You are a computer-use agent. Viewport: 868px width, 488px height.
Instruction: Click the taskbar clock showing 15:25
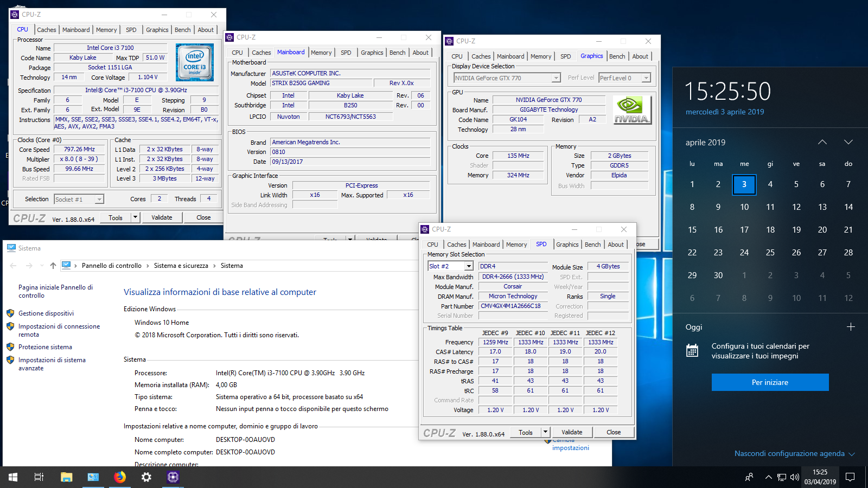820,477
